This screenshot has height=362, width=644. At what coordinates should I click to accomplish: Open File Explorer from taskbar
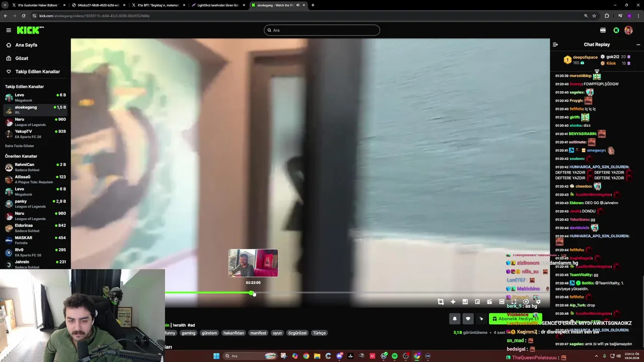pyautogui.click(x=317, y=356)
